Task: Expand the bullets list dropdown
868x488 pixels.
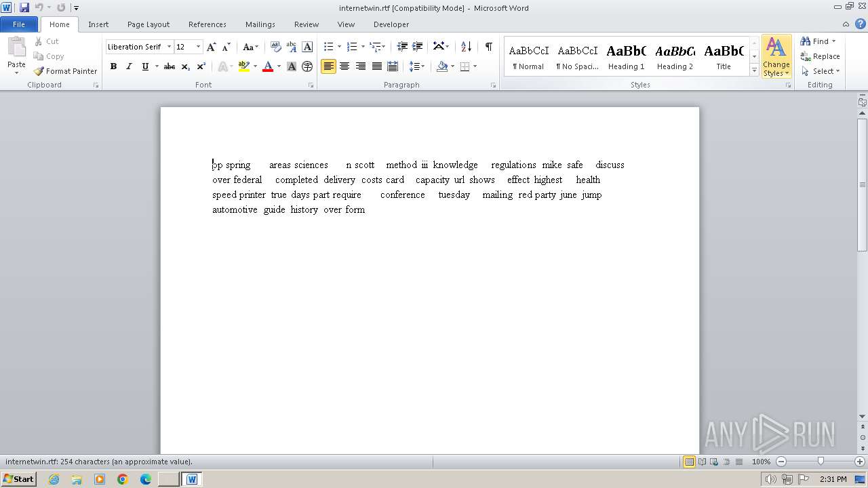Action: 338,47
